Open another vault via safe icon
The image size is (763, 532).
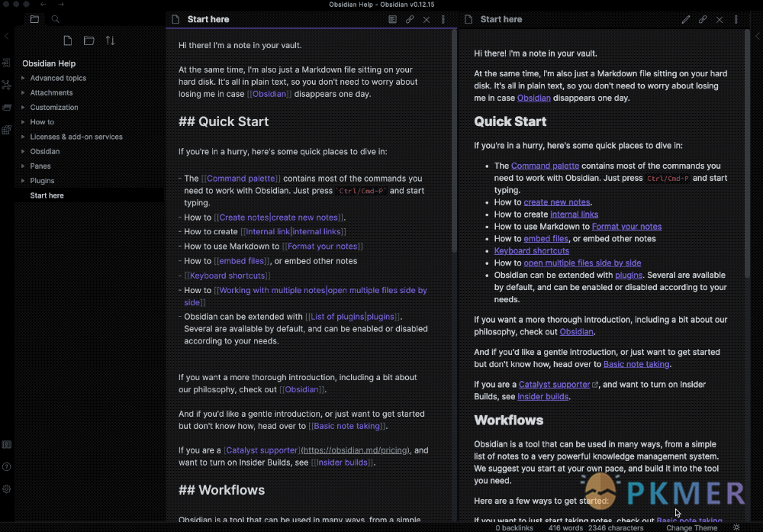click(x=6, y=444)
